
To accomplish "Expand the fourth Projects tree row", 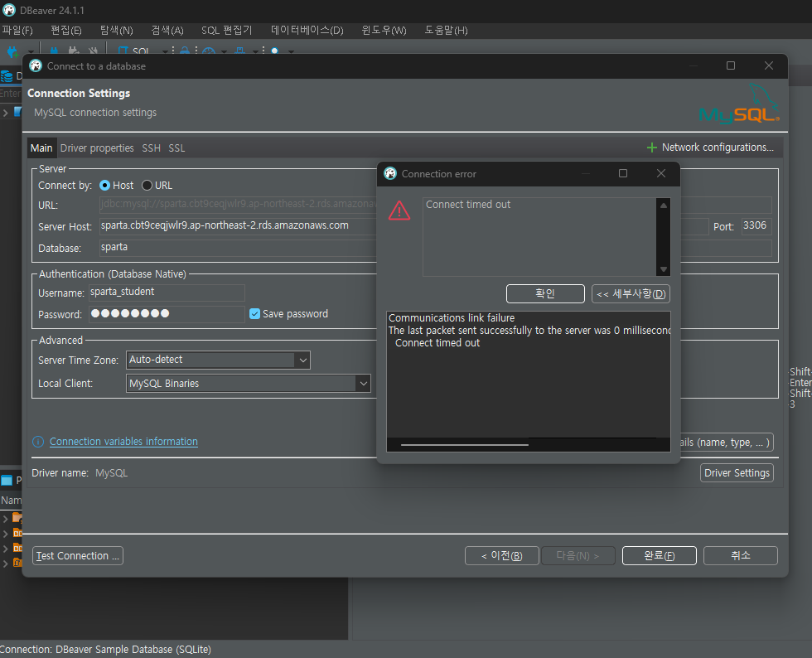I will [5, 564].
